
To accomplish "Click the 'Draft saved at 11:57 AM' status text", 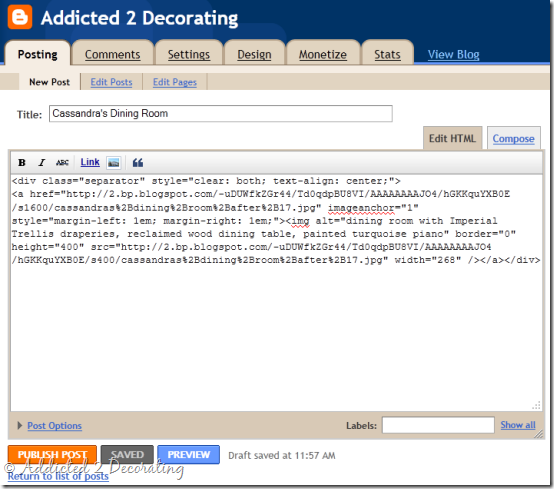I will tap(282, 455).
